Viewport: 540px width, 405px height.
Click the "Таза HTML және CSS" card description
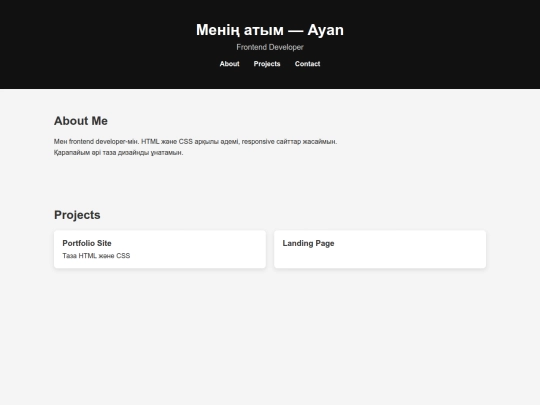96,256
